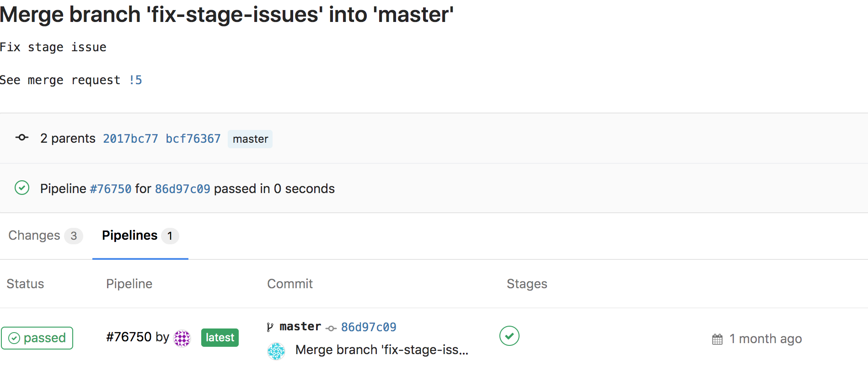Click the commit author avatar
The width and height of the screenshot is (868, 366).
coord(276,351)
